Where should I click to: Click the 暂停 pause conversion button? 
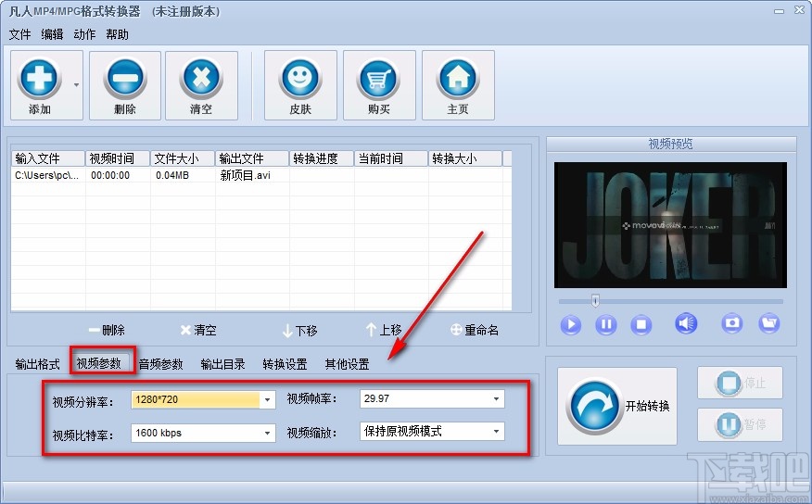point(740,424)
